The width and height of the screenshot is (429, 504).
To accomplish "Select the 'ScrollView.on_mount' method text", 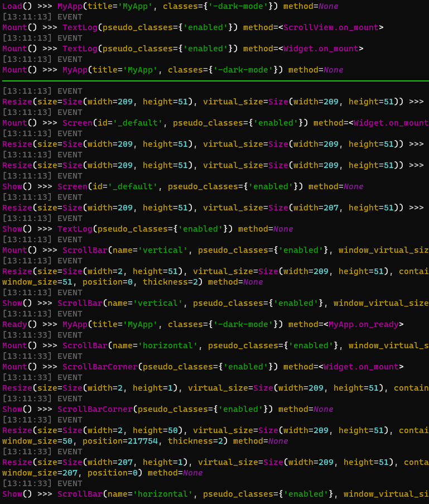I will tap(331, 27).
